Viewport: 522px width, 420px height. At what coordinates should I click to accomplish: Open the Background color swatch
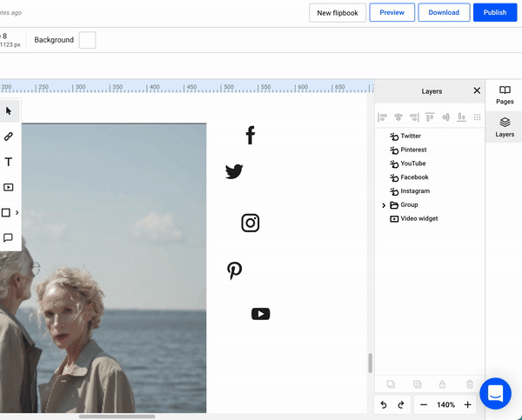[x=87, y=40]
